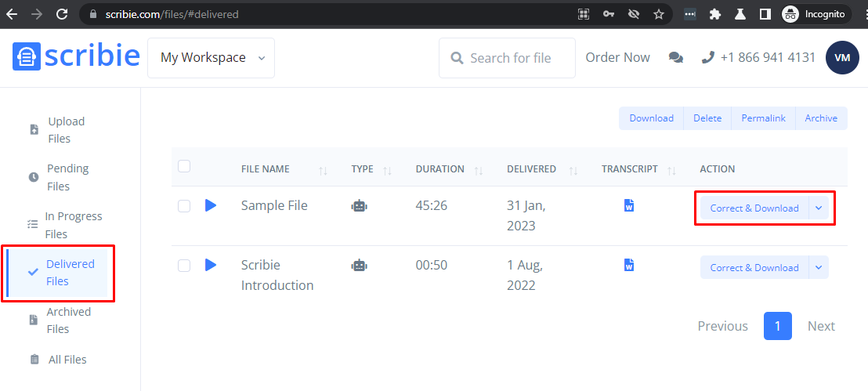
Task: Sort by the Duration column arrows
Action: click(x=479, y=171)
